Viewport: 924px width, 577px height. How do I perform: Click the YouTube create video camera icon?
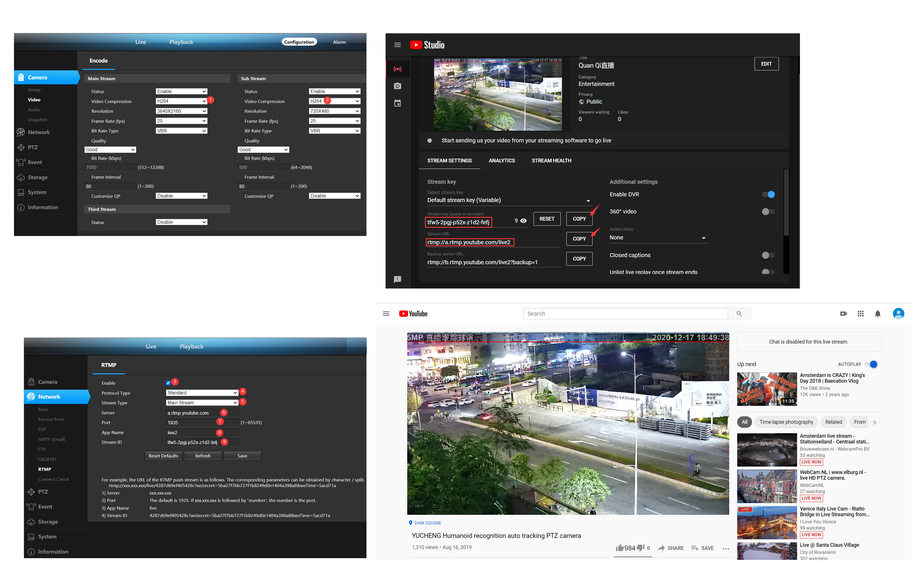843,314
